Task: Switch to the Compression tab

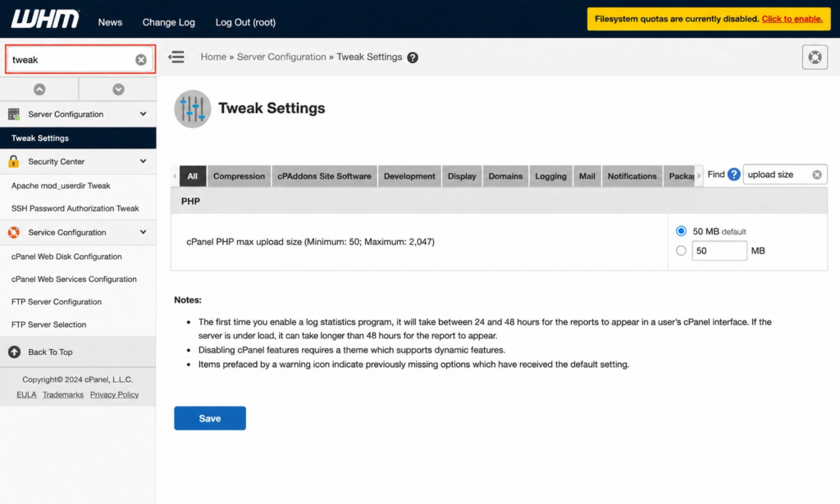Action: click(239, 176)
